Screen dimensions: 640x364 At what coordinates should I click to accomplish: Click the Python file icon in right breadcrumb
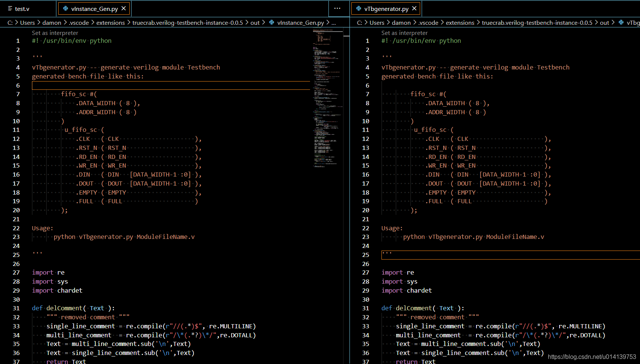621,23
